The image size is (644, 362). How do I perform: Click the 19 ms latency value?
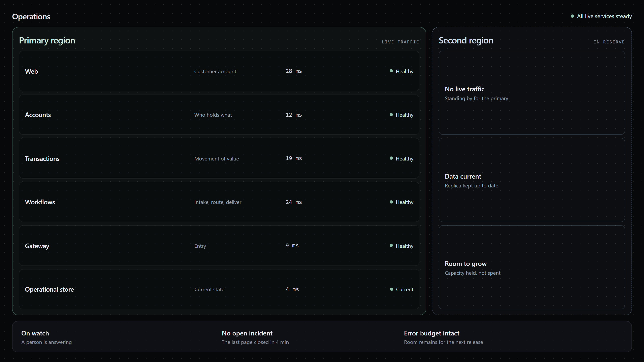(294, 158)
